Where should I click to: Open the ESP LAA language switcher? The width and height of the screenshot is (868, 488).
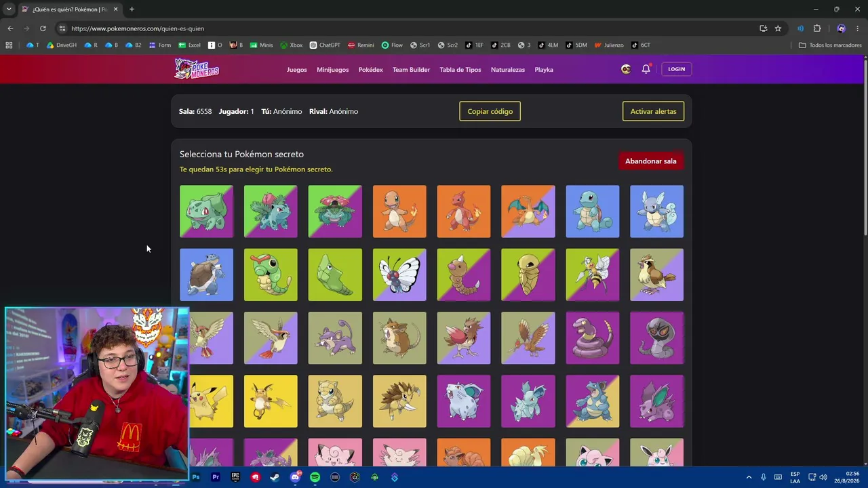click(x=795, y=477)
